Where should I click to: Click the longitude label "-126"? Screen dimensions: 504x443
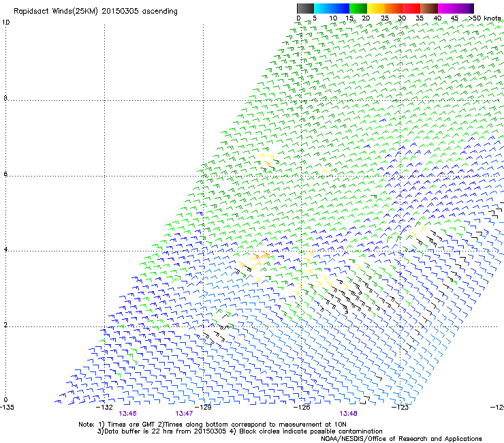click(302, 408)
